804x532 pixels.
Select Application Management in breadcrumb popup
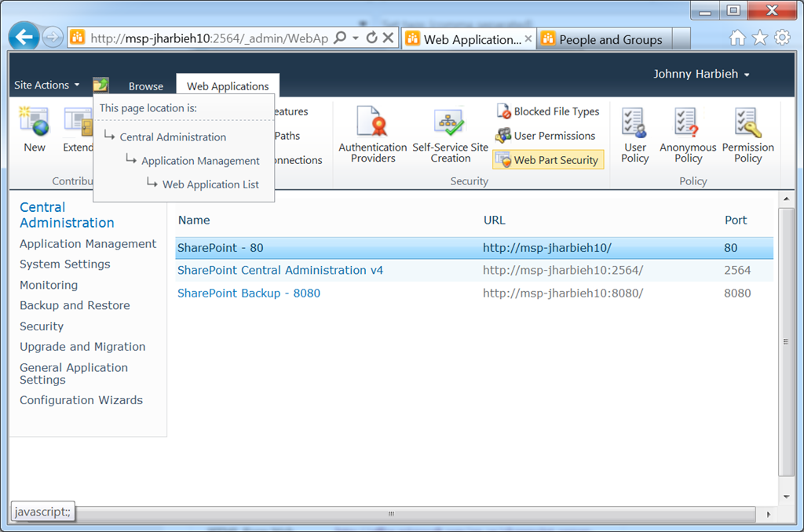(200, 161)
